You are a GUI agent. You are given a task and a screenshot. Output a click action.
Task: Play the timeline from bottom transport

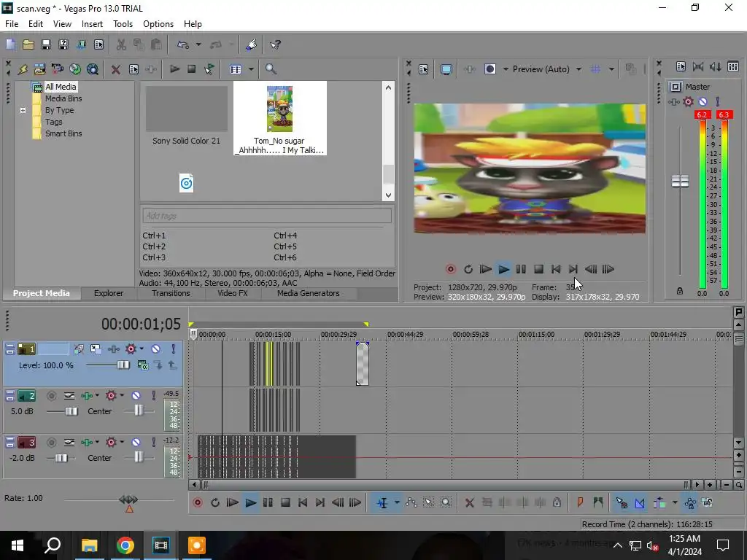click(251, 502)
